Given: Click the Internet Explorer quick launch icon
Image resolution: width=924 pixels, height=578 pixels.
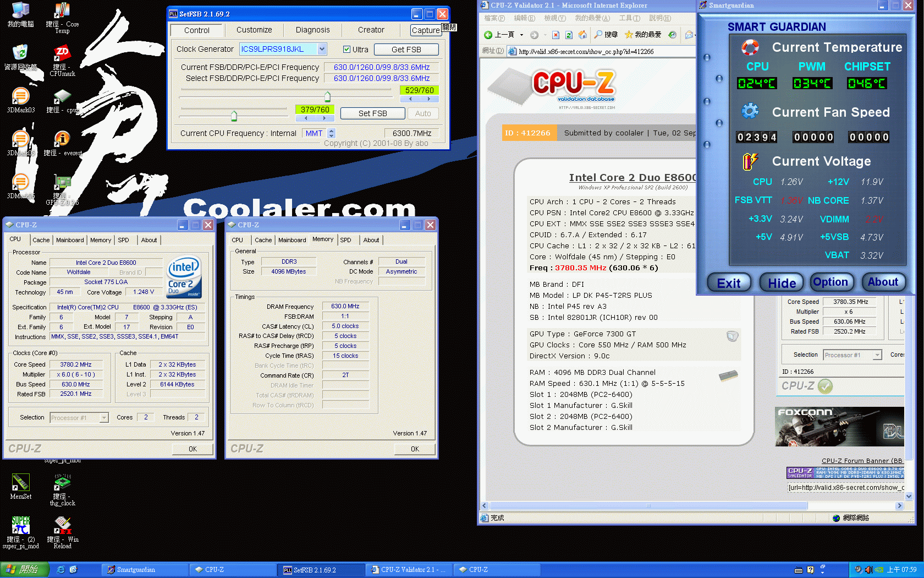Looking at the screenshot, I should pos(61,570).
